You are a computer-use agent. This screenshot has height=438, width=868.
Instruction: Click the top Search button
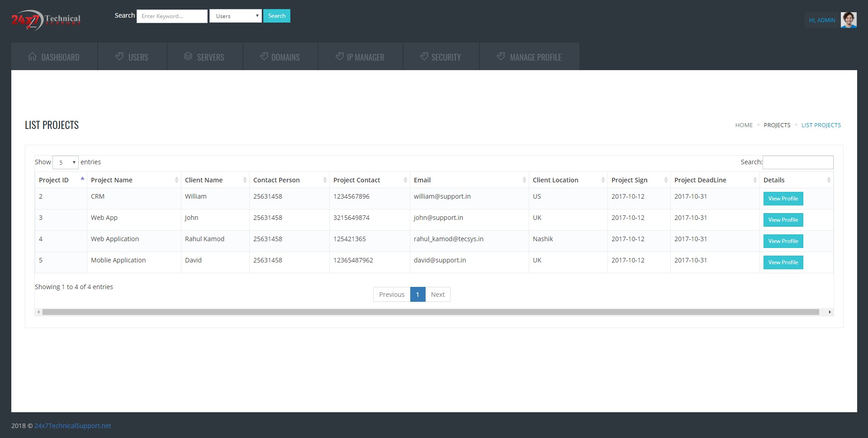coord(277,16)
